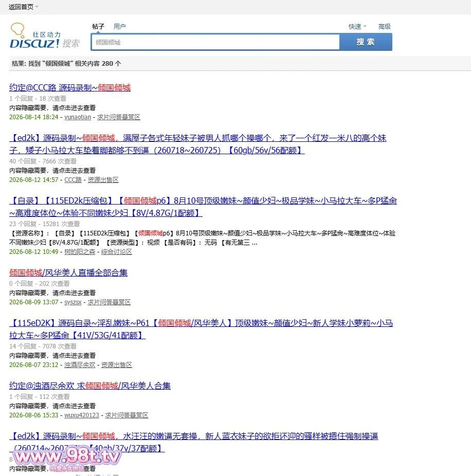
Task: Click the text 1 个回复 - 112 次查看
Action: click(x=40, y=397)
